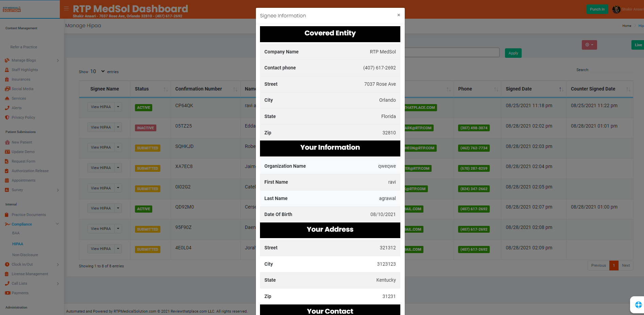
Task: Click the Home breadcrumb link
Action: 627,26
